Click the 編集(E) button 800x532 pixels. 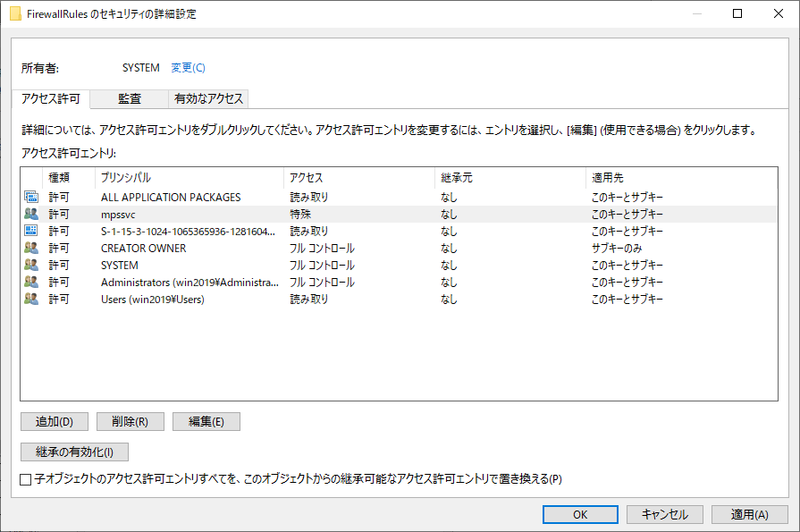[206, 422]
